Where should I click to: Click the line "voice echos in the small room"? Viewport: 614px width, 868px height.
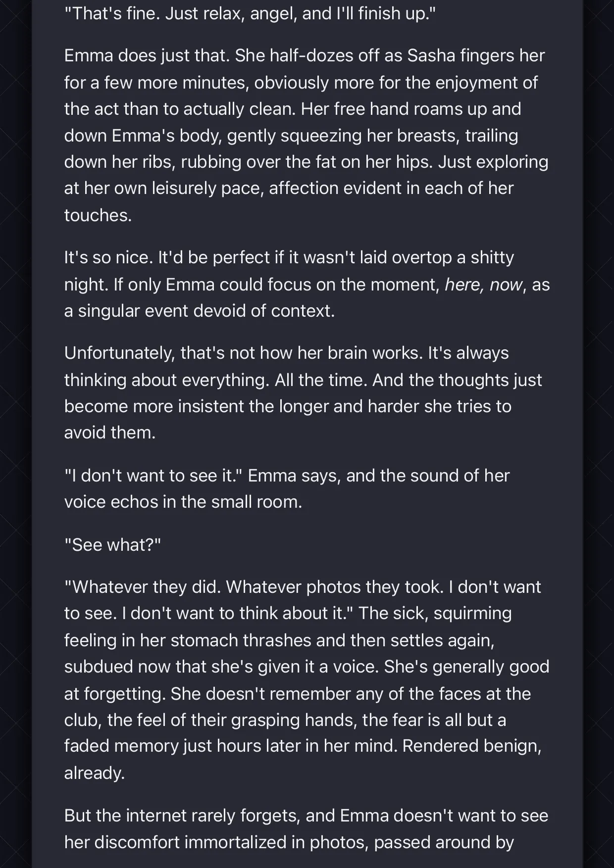[x=183, y=502]
